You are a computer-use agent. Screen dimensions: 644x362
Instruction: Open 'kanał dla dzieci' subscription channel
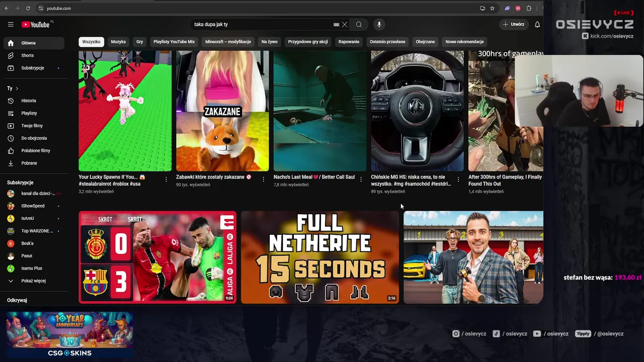click(34, 194)
